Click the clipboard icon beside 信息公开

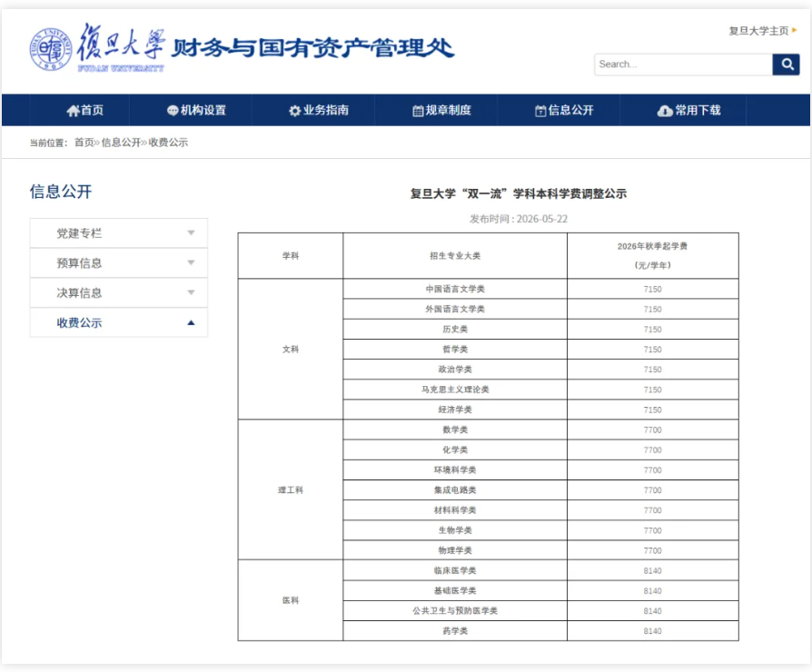[x=540, y=111]
